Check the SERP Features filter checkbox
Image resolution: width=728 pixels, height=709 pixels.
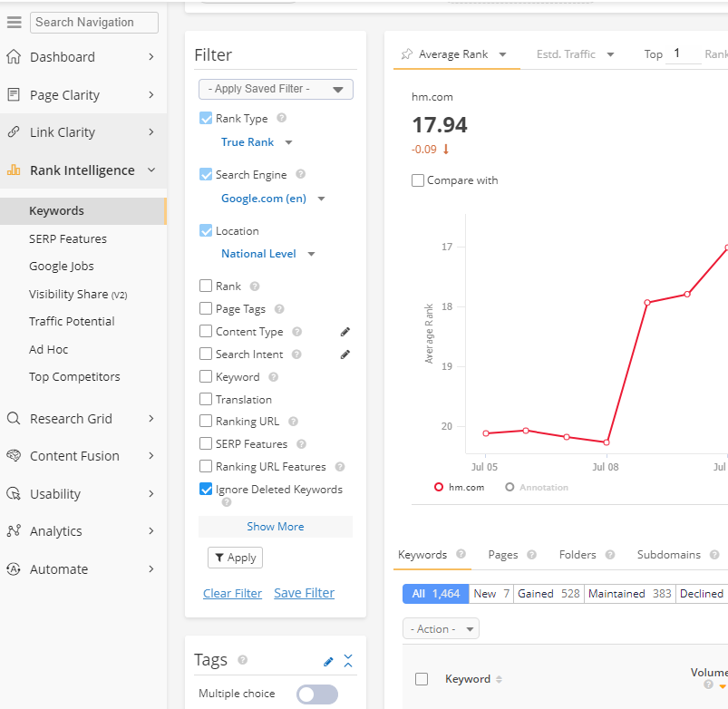(206, 444)
